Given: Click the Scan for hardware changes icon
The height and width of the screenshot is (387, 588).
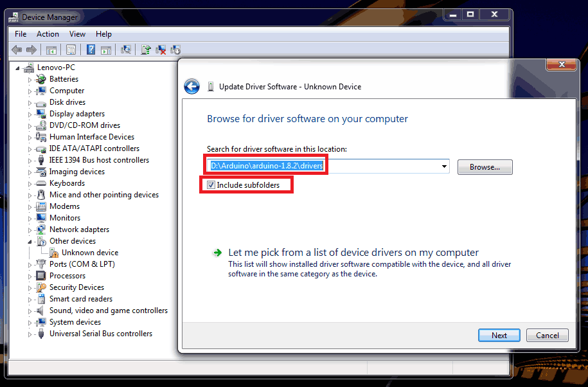Looking at the screenshot, I should 127,50.
